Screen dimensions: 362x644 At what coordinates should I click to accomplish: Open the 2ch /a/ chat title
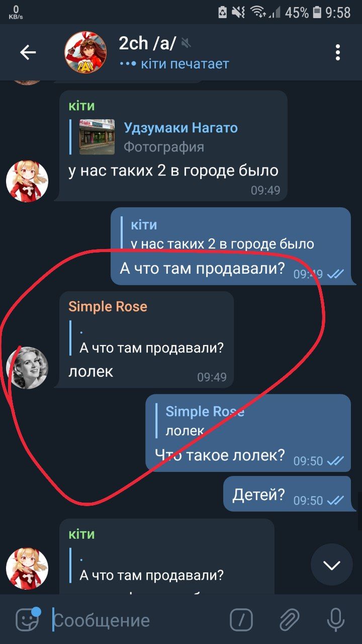point(147,43)
